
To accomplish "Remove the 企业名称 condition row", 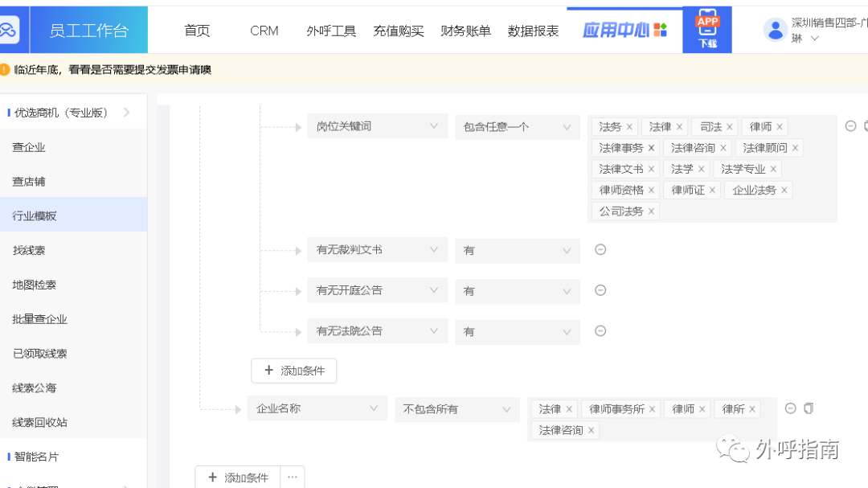I will pos(790,408).
